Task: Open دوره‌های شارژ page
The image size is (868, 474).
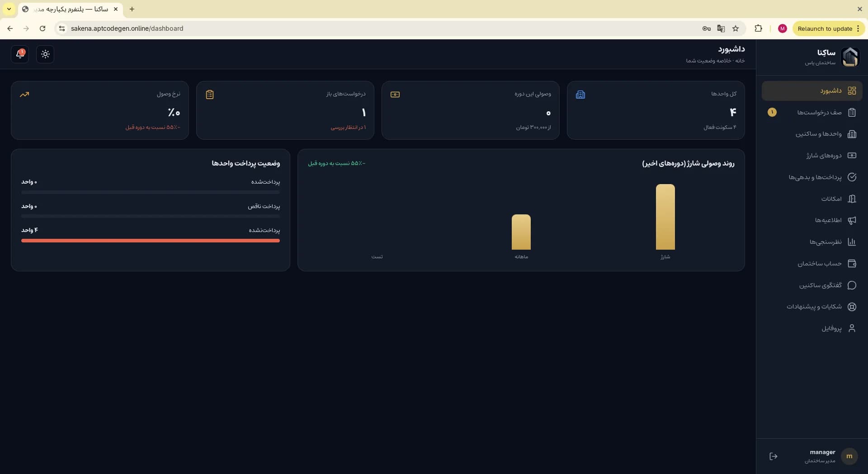Action: click(x=812, y=156)
